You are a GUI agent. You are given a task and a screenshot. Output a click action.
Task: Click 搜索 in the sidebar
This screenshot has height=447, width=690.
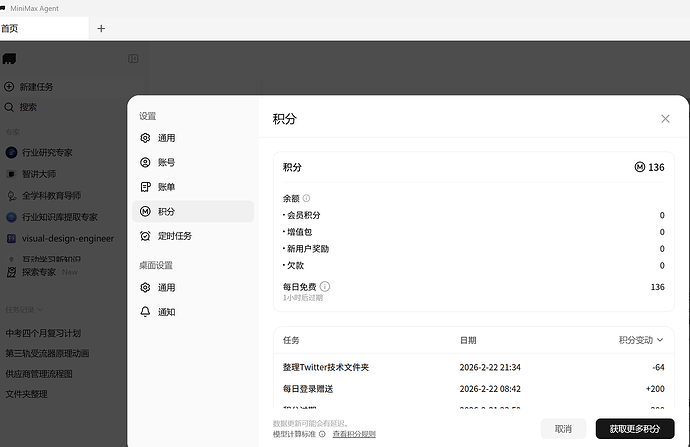tap(28, 107)
